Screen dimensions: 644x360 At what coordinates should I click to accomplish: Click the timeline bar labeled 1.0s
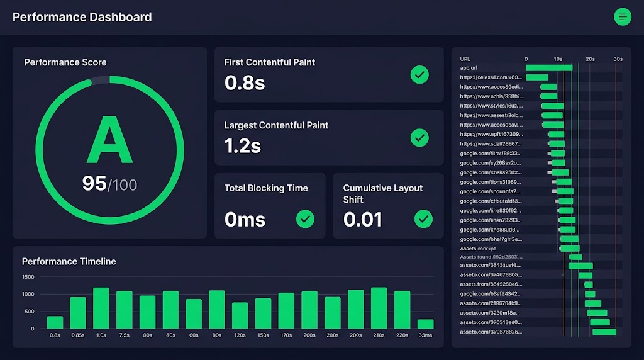(x=101, y=308)
